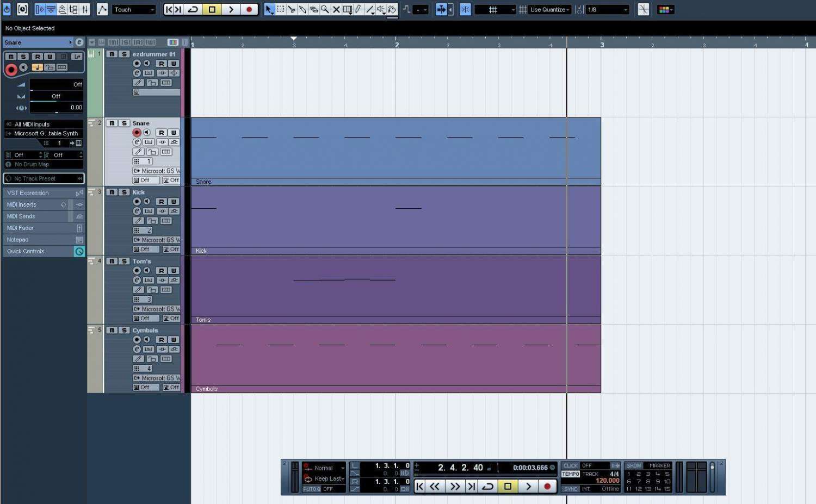
Task: Toggle record enable on Snare track
Action: [137, 133]
